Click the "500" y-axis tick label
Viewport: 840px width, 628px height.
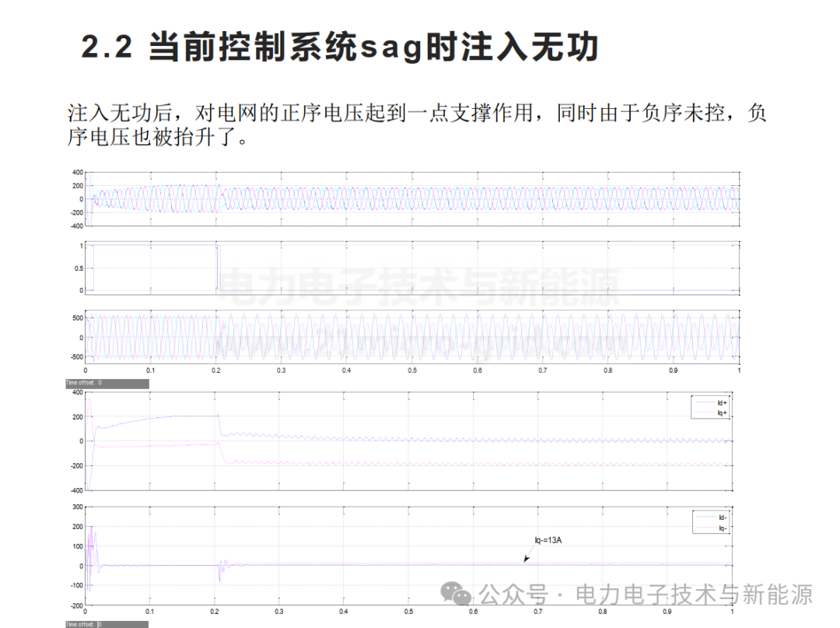[x=78, y=318]
